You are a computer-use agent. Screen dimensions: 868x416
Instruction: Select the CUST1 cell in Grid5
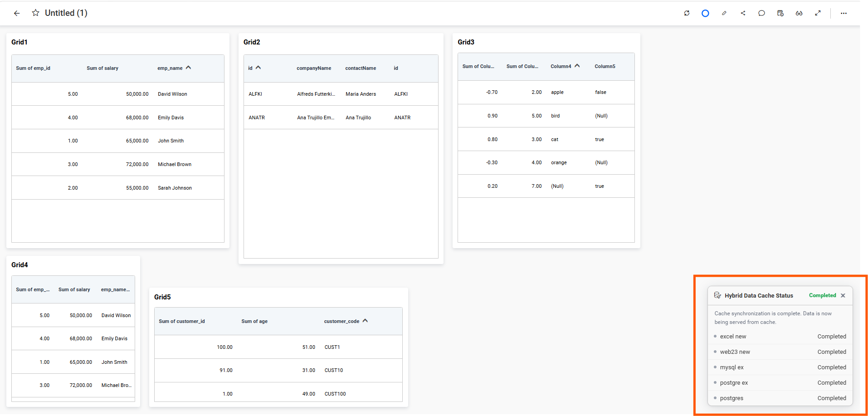pyautogui.click(x=332, y=347)
